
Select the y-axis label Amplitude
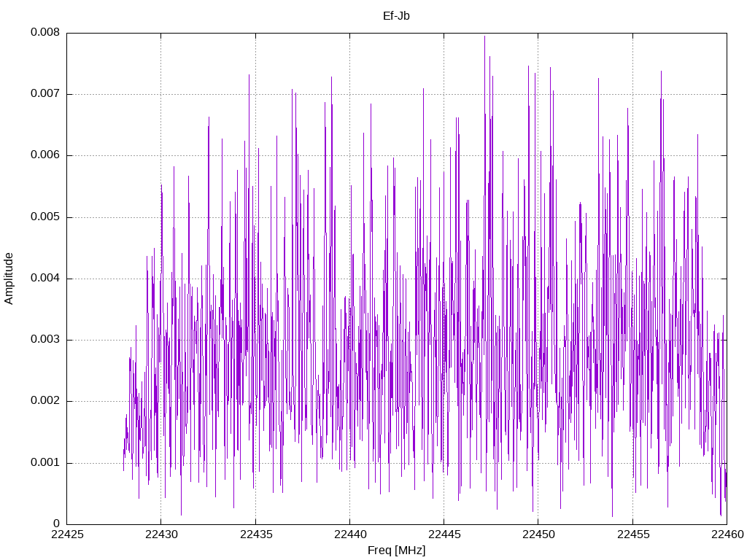click(9, 279)
